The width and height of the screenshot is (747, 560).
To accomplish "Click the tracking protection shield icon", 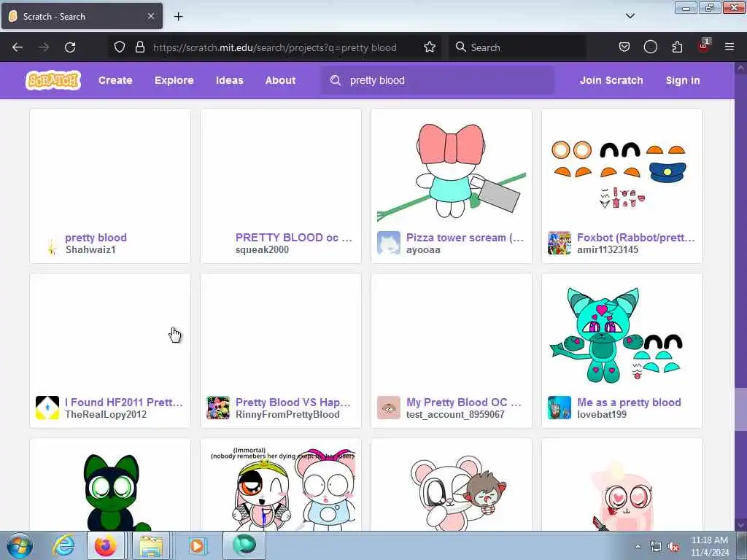I will [x=120, y=47].
